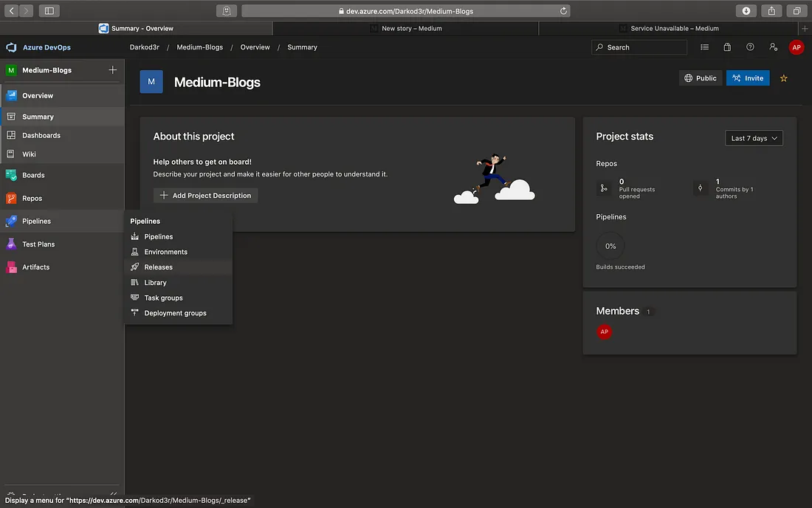Open the Artifacts icon in sidebar
Image resolution: width=812 pixels, height=508 pixels.
pos(11,267)
